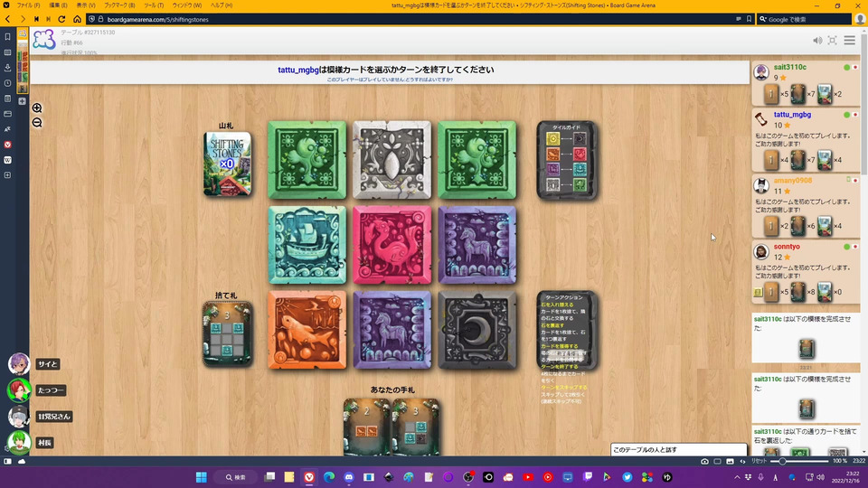Open the turn actions reference card
This screenshot has height=488, width=868.
tap(566, 331)
